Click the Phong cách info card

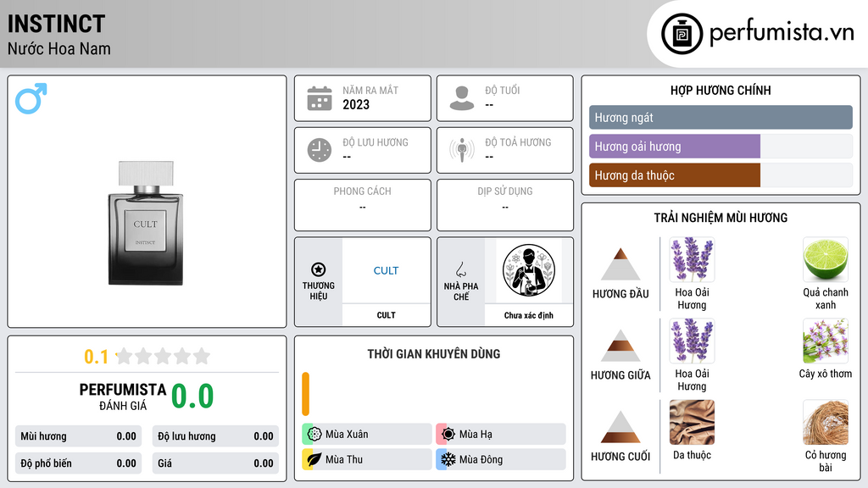pos(363,205)
